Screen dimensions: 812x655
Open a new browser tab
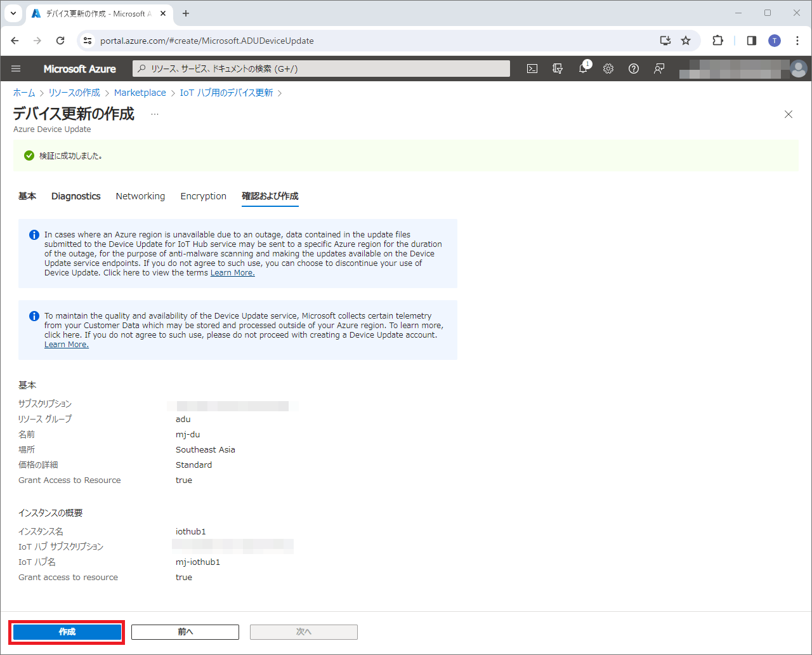click(x=186, y=13)
